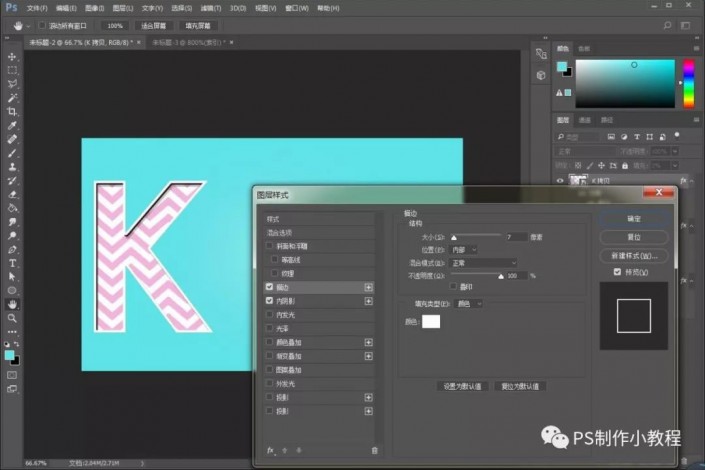705x470 pixels.
Task: Select the Horizontal Type tool
Action: point(12,263)
